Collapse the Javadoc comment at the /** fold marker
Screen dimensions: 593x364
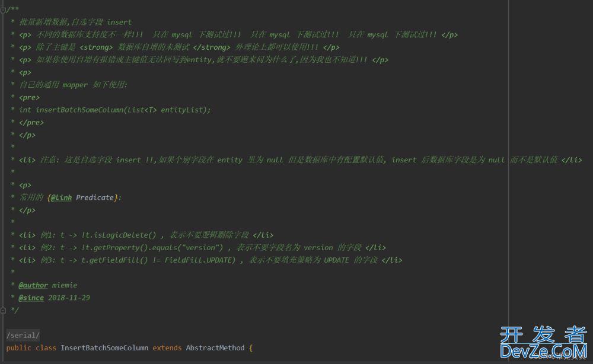point(3,11)
